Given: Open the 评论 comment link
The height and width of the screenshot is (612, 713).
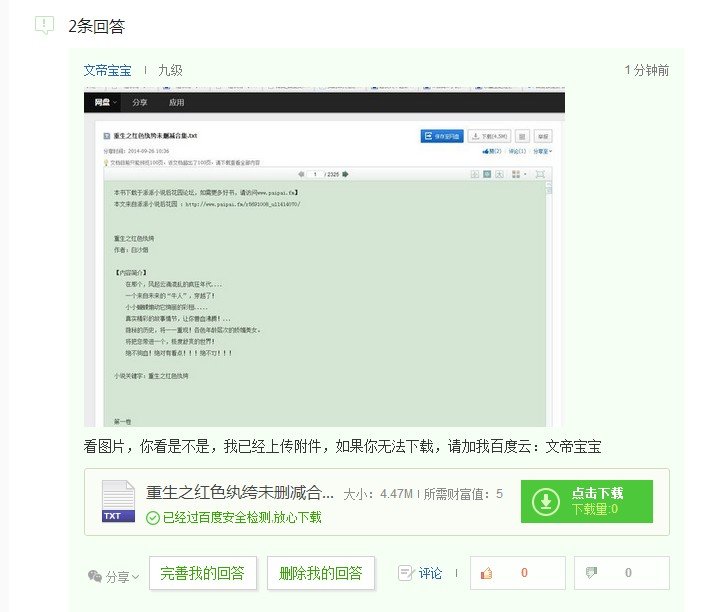Looking at the screenshot, I should (x=430, y=573).
